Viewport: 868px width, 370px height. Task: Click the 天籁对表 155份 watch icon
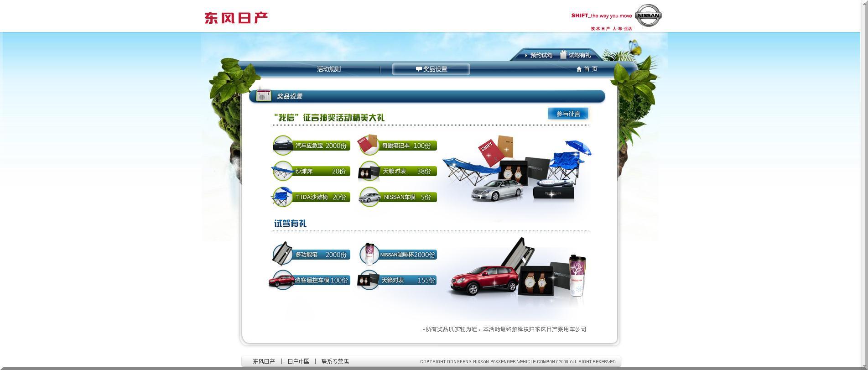[369, 280]
